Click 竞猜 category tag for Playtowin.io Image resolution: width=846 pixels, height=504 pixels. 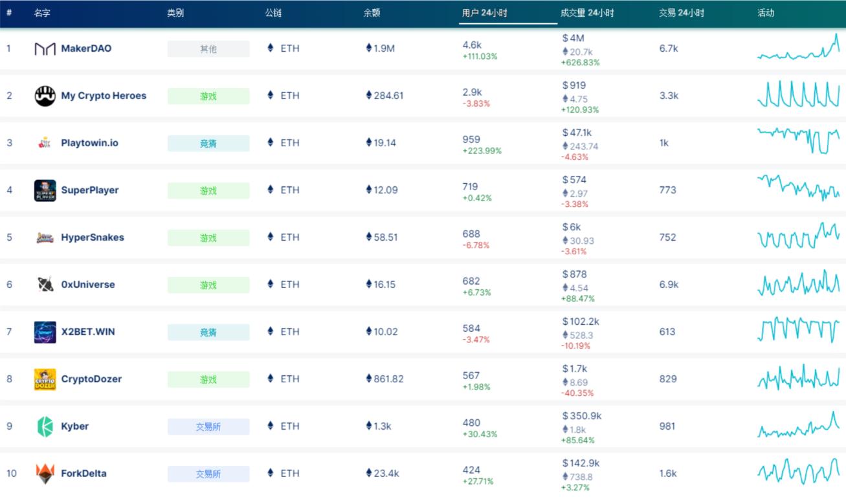point(208,144)
